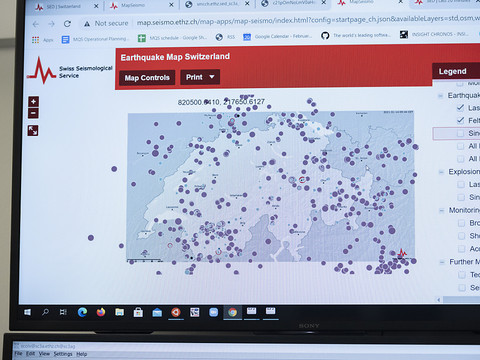Click the Map Controls button
This screenshot has height=360, width=480.
147,78
